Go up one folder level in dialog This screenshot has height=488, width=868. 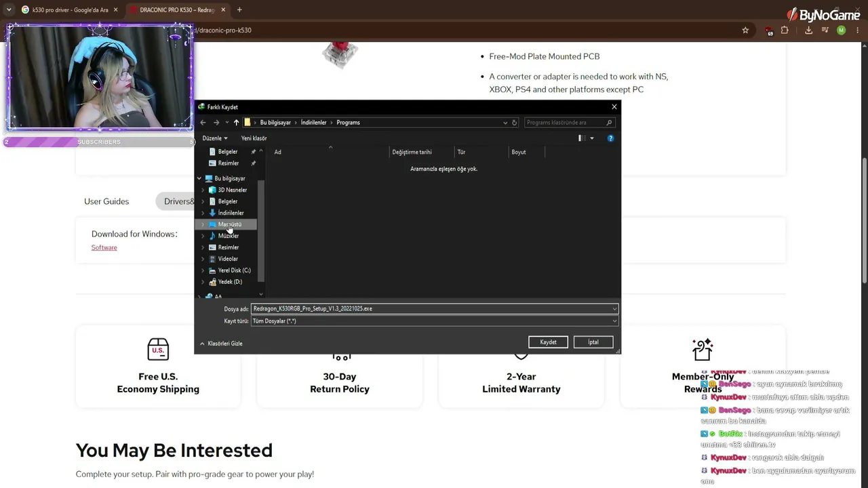click(x=236, y=123)
